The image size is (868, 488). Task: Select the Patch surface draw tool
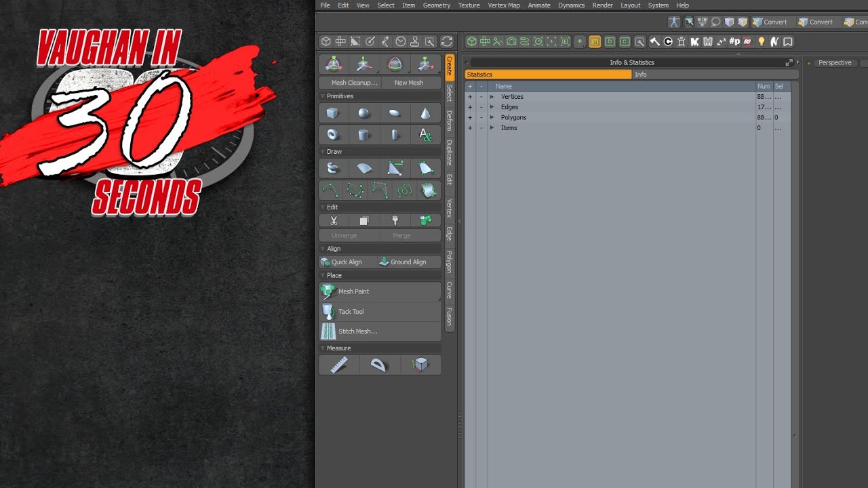click(x=429, y=190)
